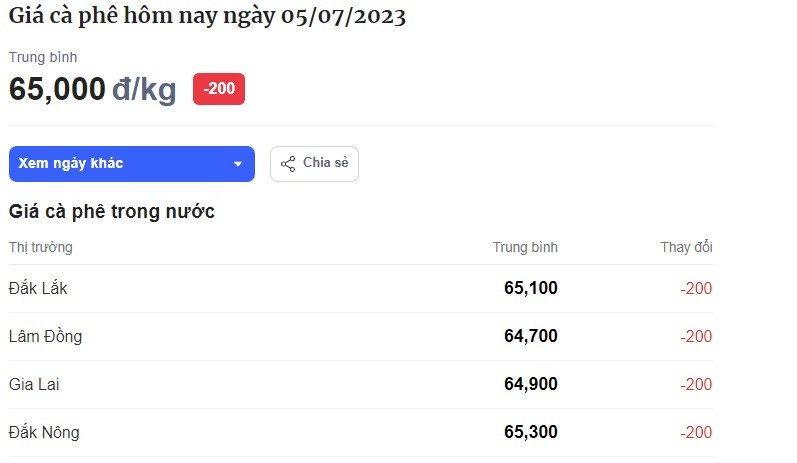Screen dimensions: 797x463
Task: Select the Đắk Nông market row
Action: [x=361, y=432]
